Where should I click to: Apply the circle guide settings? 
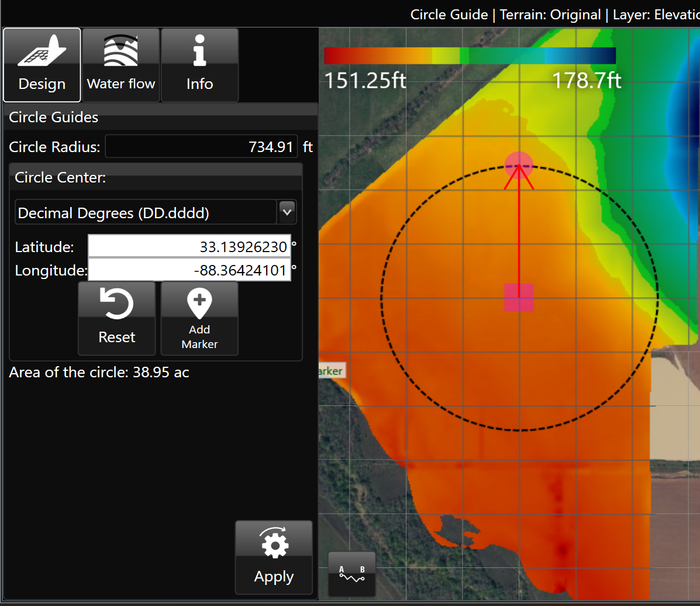pyautogui.click(x=274, y=557)
